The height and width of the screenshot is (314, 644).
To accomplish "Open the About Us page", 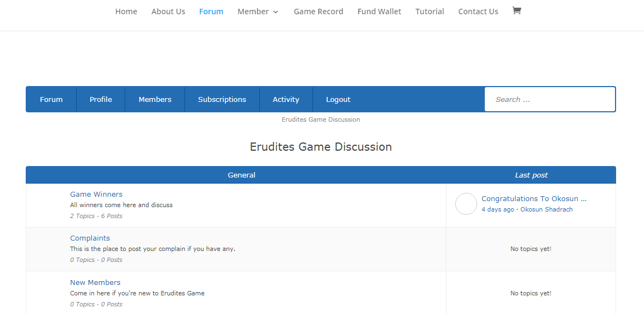I will pos(168,12).
